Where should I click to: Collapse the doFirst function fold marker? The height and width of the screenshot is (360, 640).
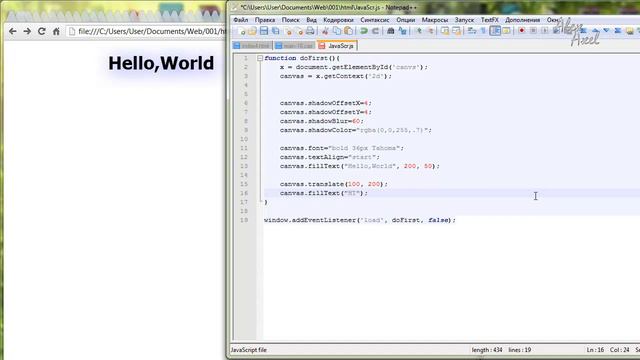tap(260, 58)
